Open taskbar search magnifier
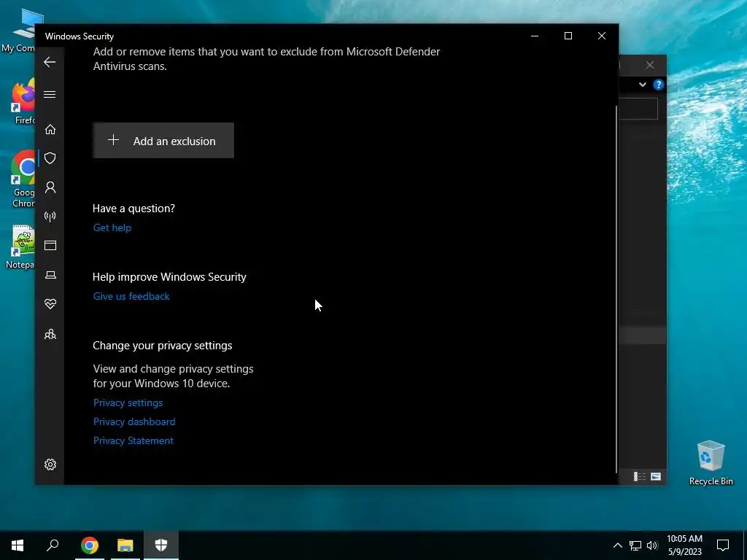The height and width of the screenshot is (560, 747). [53, 545]
